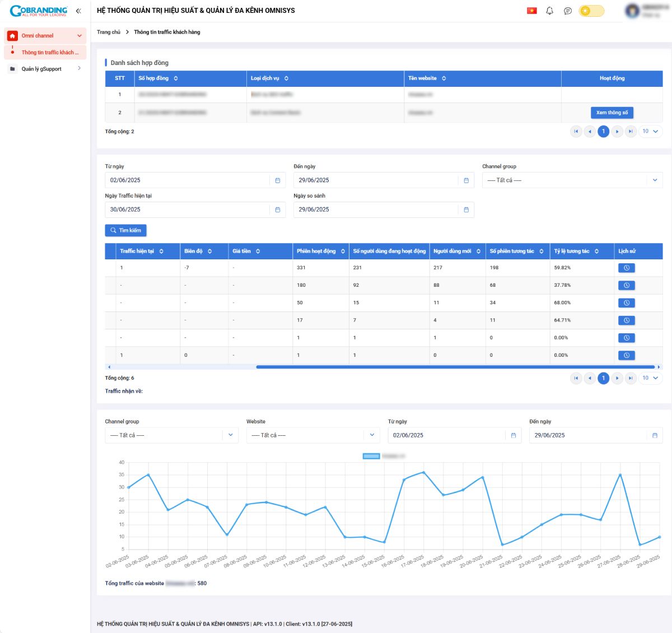
Task: Toggle the light/dark theme switch
Action: (591, 11)
